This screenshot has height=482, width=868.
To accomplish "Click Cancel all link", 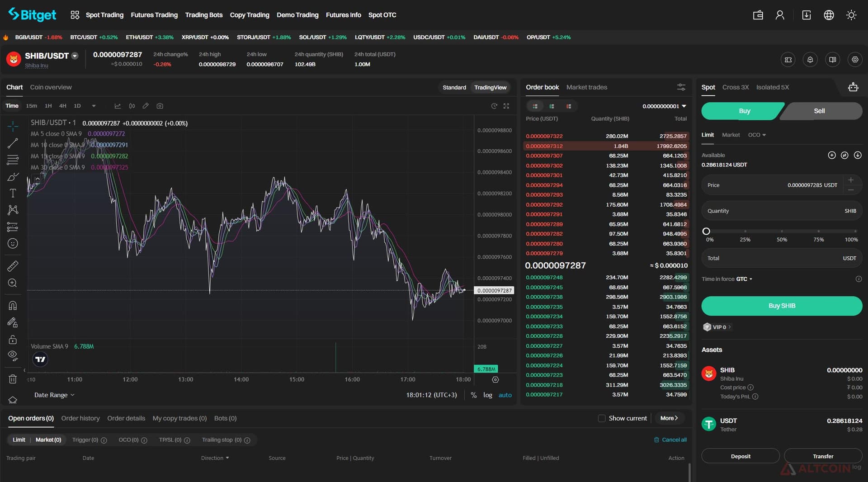I will click(x=670, y=439).
